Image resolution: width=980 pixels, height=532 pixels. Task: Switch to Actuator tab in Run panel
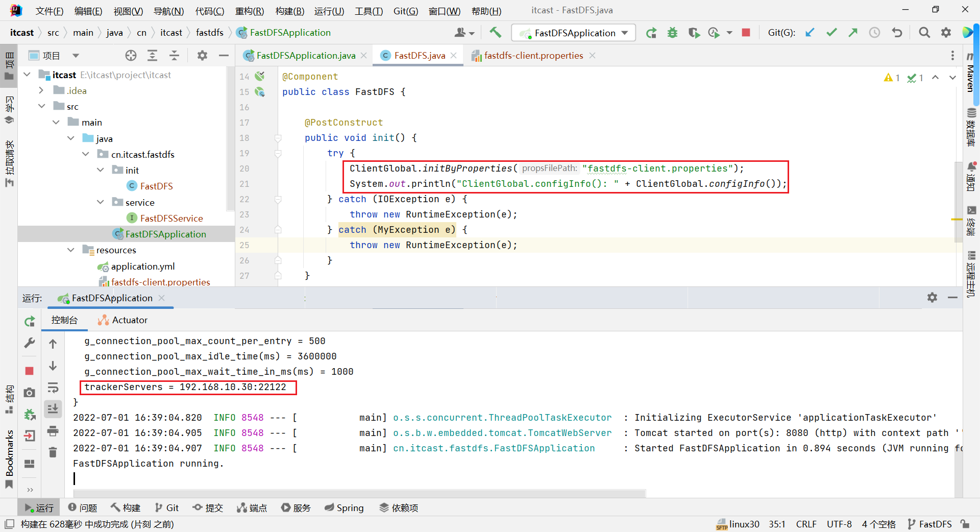pyautogui.click(x=122, y=320)
